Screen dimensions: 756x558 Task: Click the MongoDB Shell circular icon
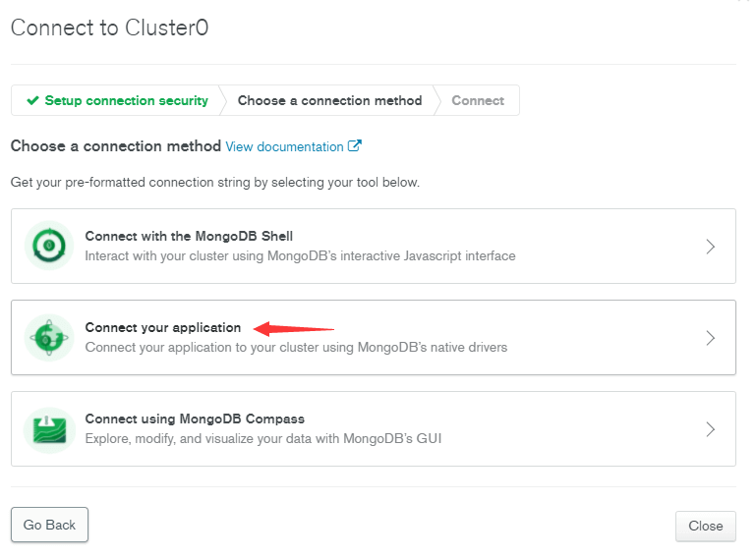(x=49, y=246)
